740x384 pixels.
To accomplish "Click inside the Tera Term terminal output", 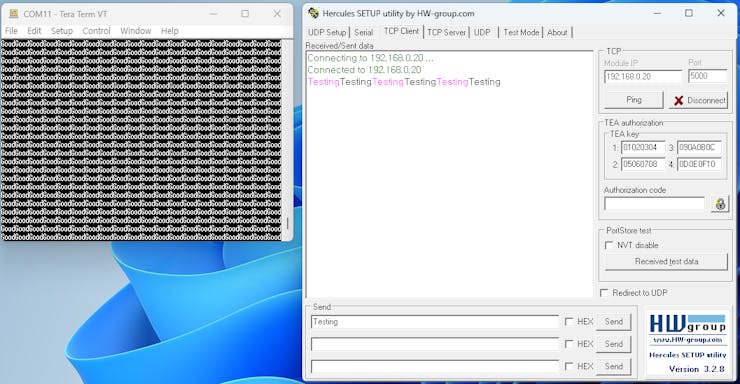I will 141,140.
